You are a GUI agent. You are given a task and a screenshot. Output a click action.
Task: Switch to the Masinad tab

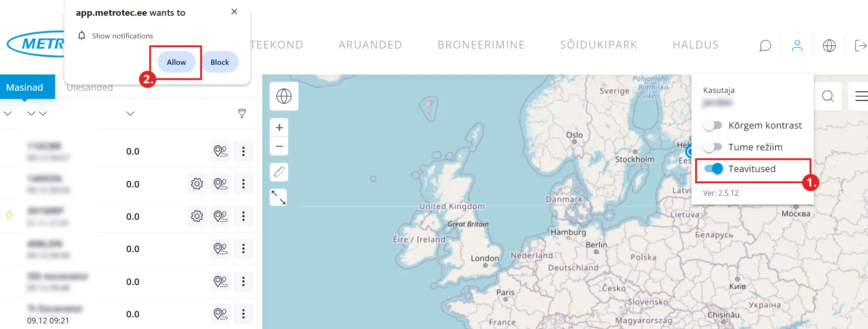25,87
